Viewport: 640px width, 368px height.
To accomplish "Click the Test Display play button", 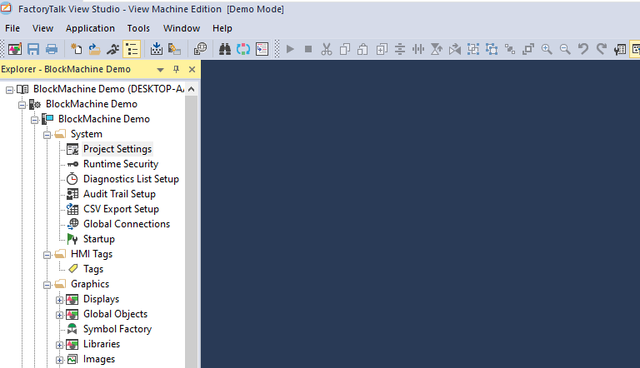I will 290,49.
